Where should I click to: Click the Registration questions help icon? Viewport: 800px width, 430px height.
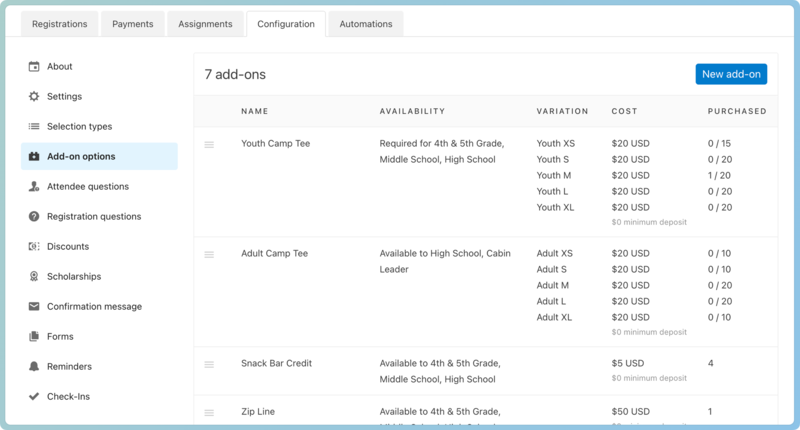[x=34, y=217]
